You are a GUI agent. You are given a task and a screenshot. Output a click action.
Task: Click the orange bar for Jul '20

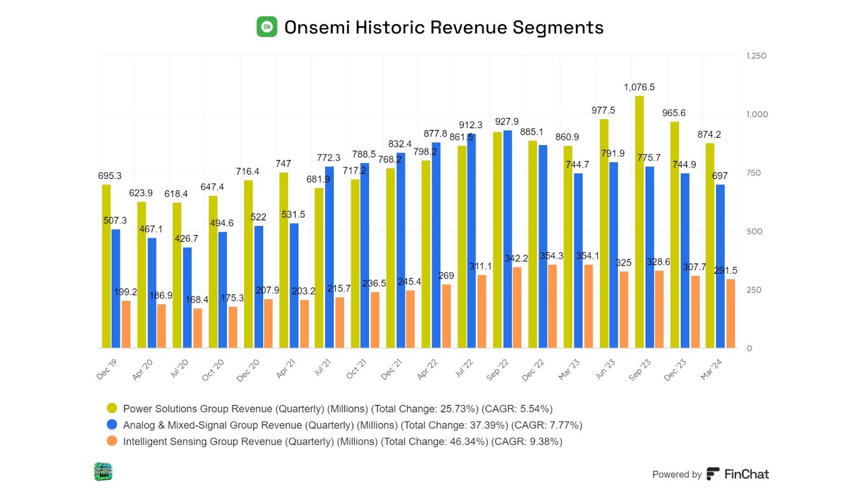coord(197,328)
